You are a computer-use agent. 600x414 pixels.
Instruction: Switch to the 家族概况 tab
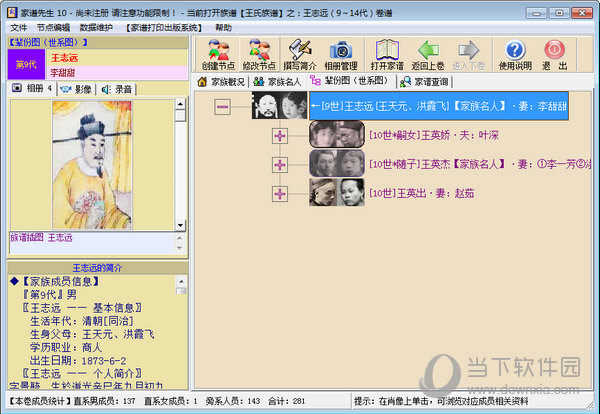[x=221, y=81]
